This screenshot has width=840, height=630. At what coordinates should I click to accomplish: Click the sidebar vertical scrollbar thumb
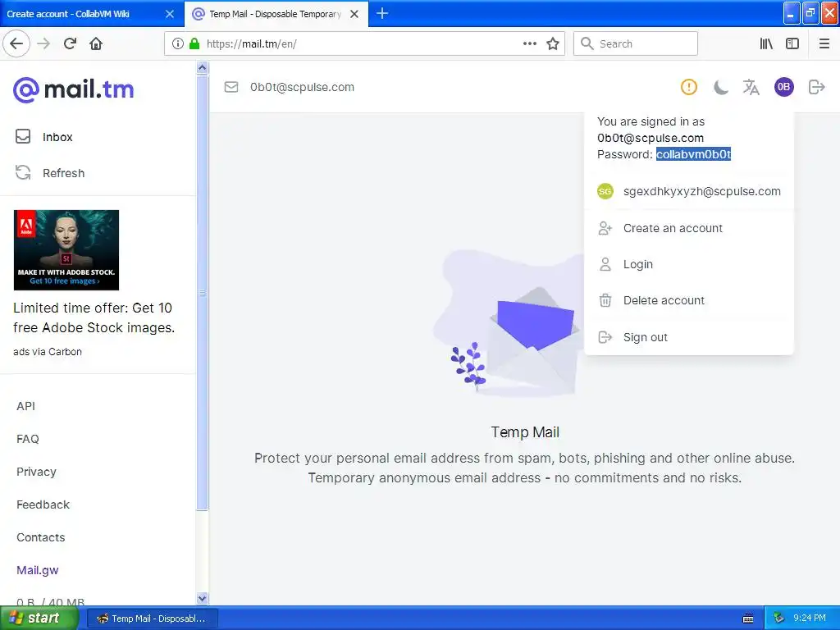(202, 293)
